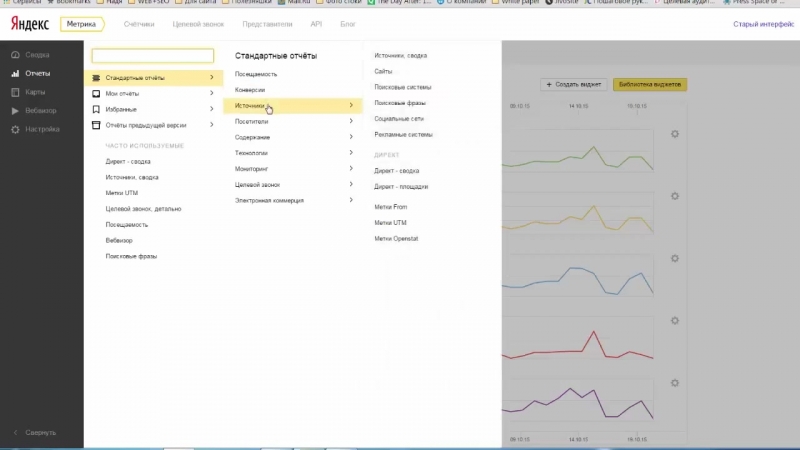The image size is (800, 450).
Task: Open frequently used Метки UTM
Action: [121, 193]
